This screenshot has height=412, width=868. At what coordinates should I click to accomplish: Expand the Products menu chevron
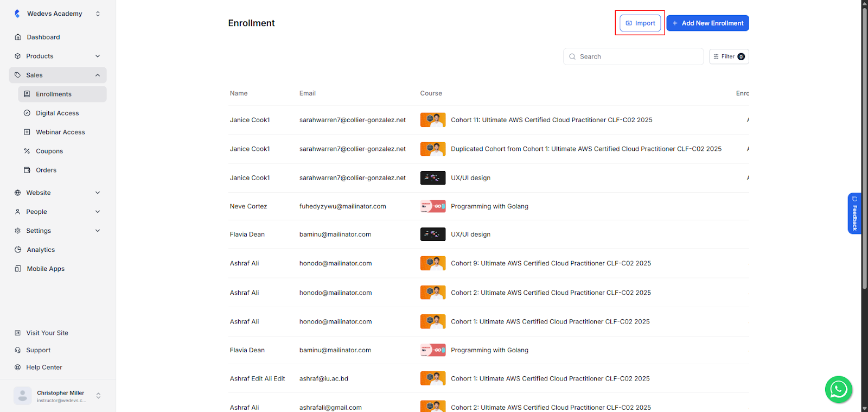coord(98,56)
